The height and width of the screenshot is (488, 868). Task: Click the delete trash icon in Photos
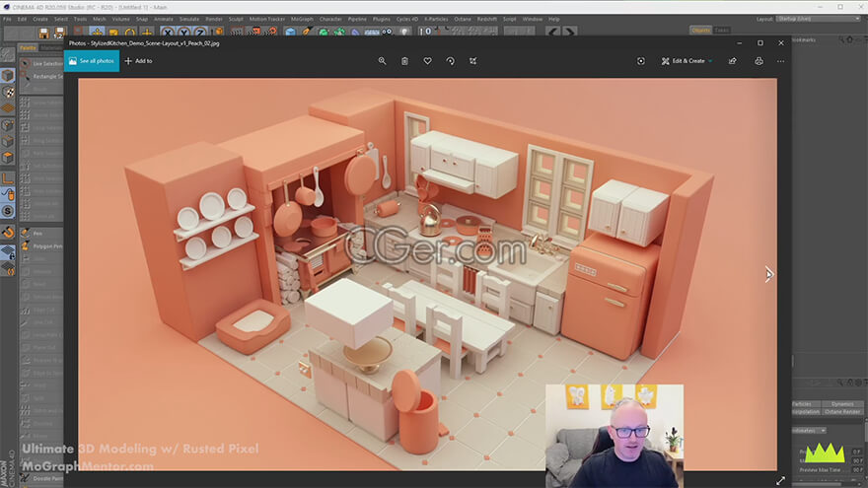404,61
